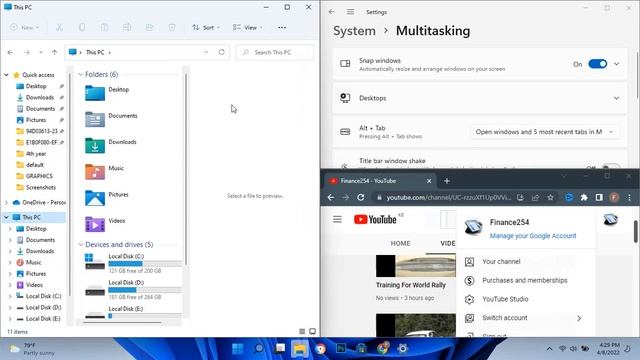
Task: Select the Pictures folder in Folders list
Action: tap(107, 198)
